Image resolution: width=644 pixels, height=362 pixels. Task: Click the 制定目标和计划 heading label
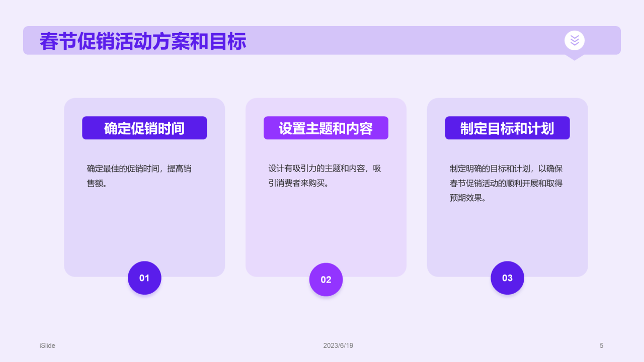pyautogui.click(x=507, y=128)
